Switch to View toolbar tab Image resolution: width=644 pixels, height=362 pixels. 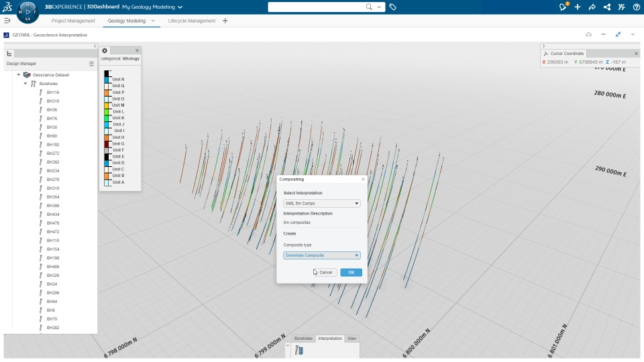pos(352,338)
